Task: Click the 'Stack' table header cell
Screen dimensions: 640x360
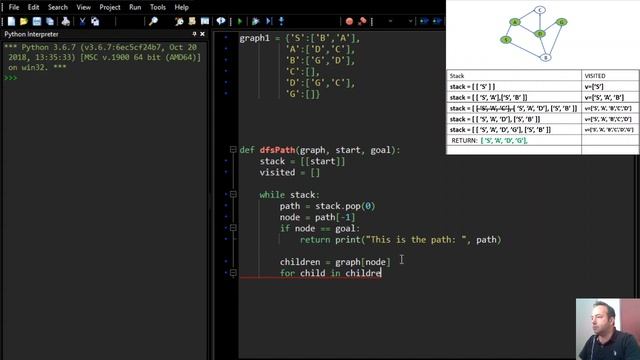Action: 514,76
